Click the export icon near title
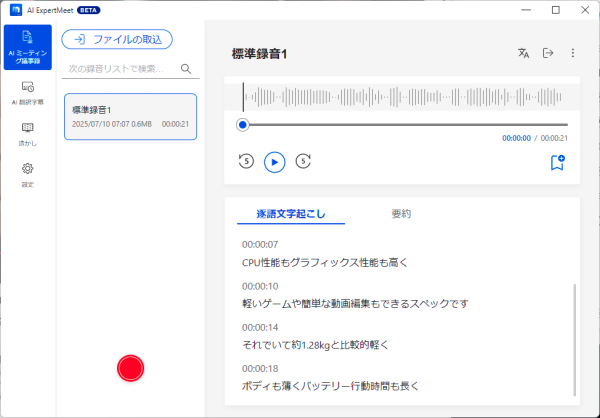Image resolution: width=600 pixels, height=418 pixels. (548, 53)
